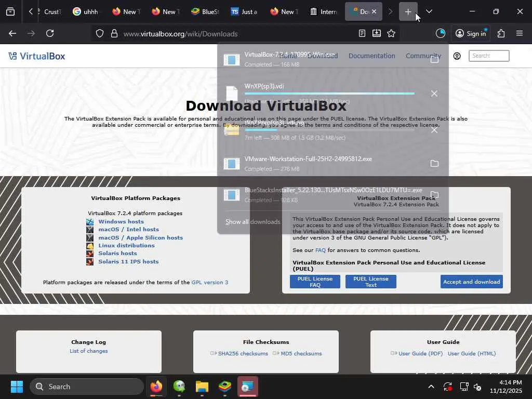Open Windows hosts download link

(x=121, y=221)
